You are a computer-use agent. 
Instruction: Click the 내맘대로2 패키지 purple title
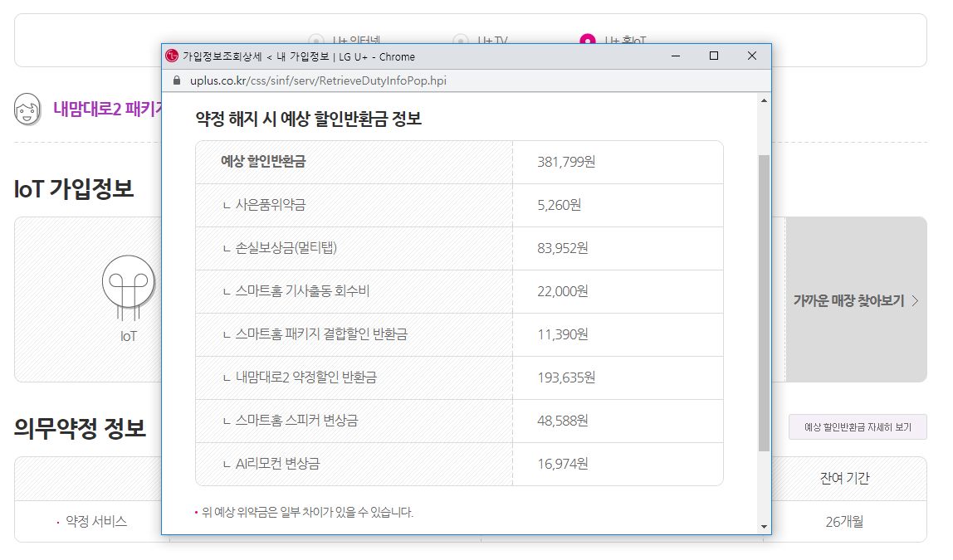pos(108,110)
